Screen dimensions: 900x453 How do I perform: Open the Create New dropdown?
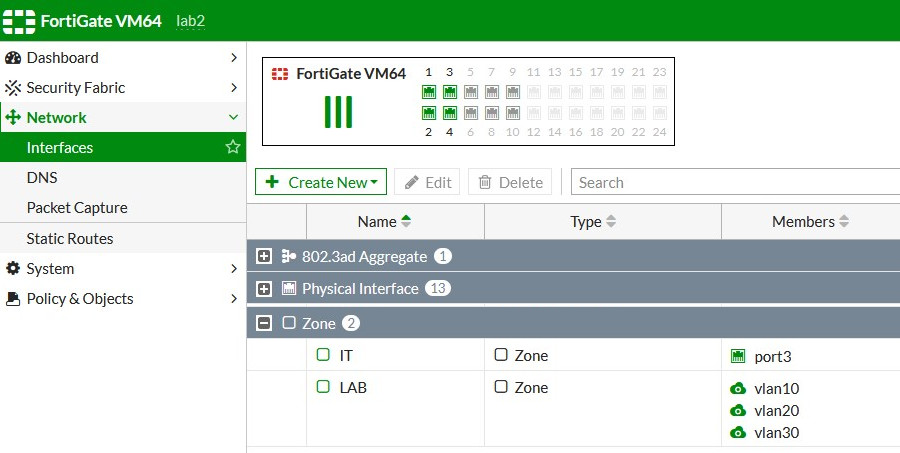321,182
